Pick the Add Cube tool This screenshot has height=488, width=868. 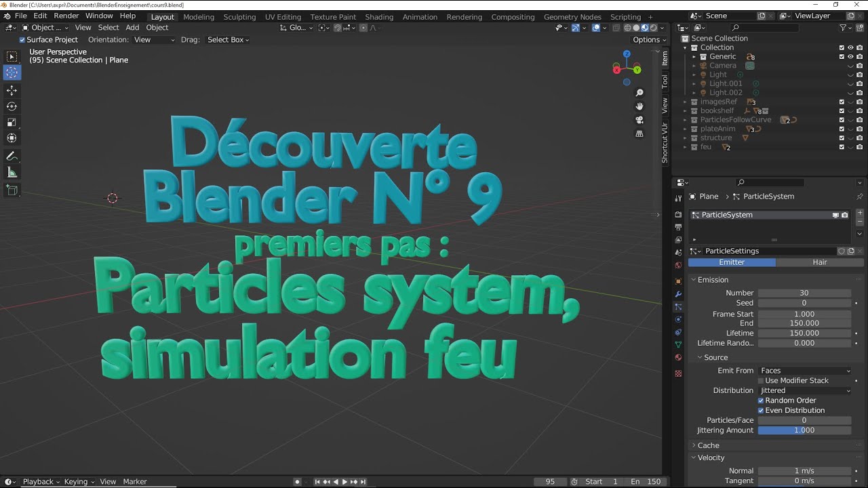(12, 190)
